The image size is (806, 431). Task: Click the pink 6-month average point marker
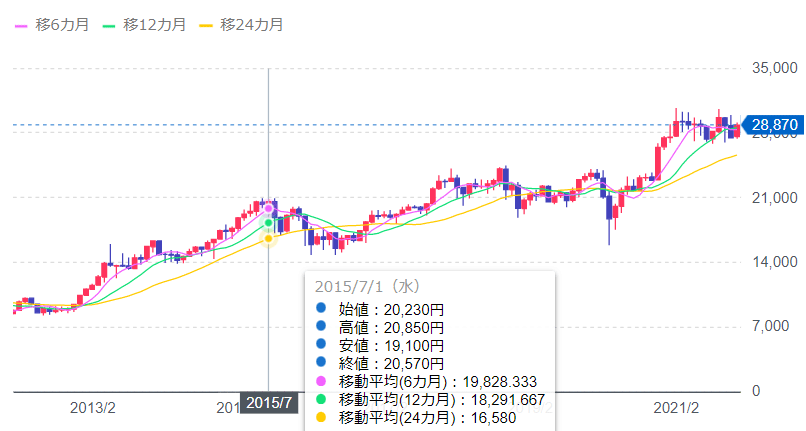(x=268, y=208)
